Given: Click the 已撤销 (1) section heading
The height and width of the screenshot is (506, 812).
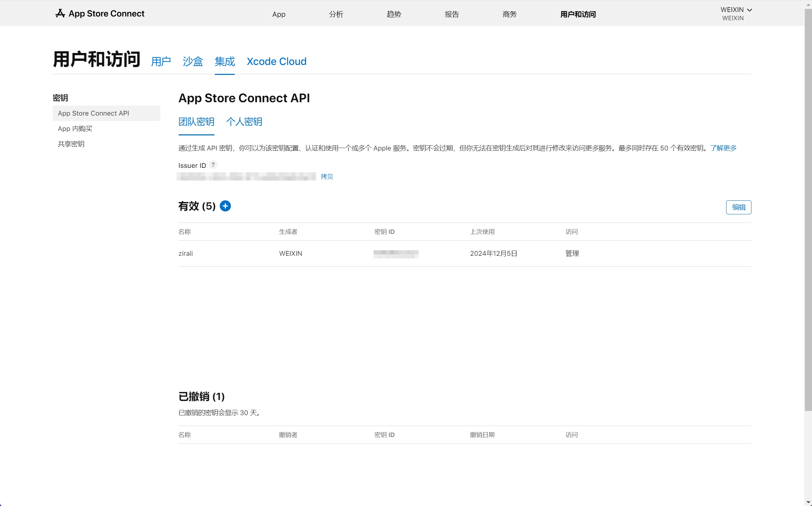Looking at the screenshot, I should coord(201,397).
